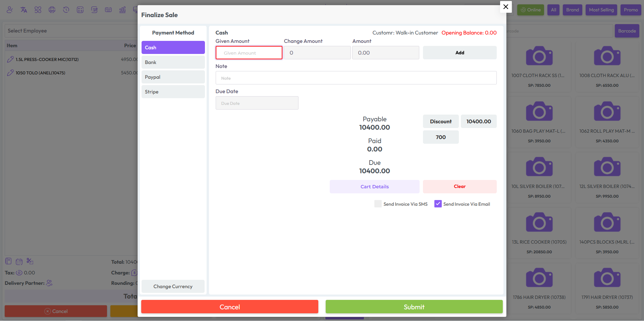Screen dimensions: 644x321
Task: Open the history clock icon
Action: click(x=66, y=10)
